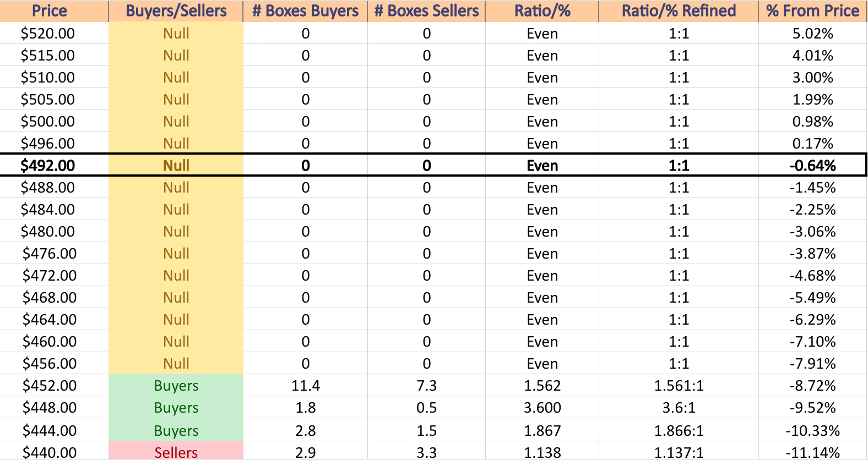This screenshot has width=868, height=460.
Task: Click the $464.00 price cell
Action: pos(54,320)
